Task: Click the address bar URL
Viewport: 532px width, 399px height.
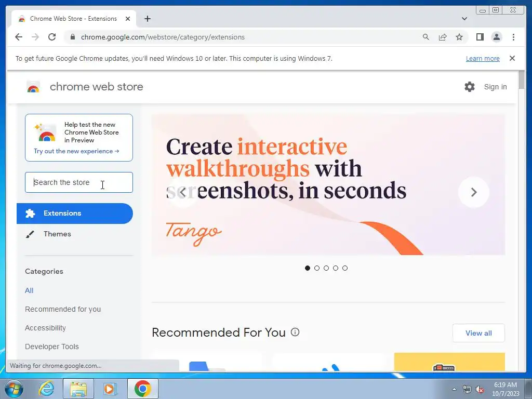Action: tap(163, 37)
